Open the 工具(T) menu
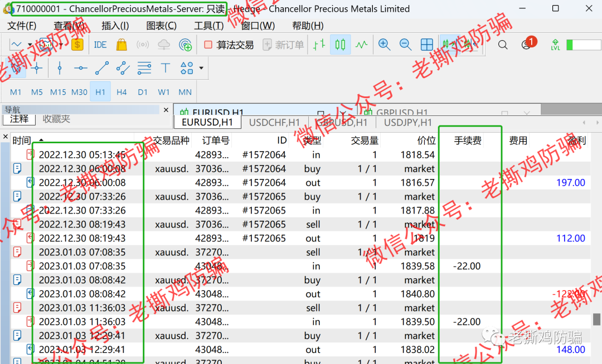The image size is (602, 364). (208, 26)
